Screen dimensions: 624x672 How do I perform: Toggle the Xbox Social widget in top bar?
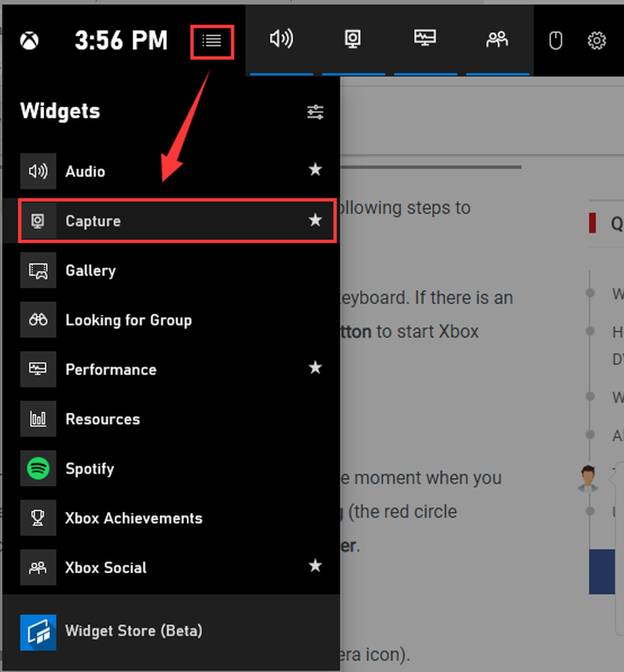(497, 39)
